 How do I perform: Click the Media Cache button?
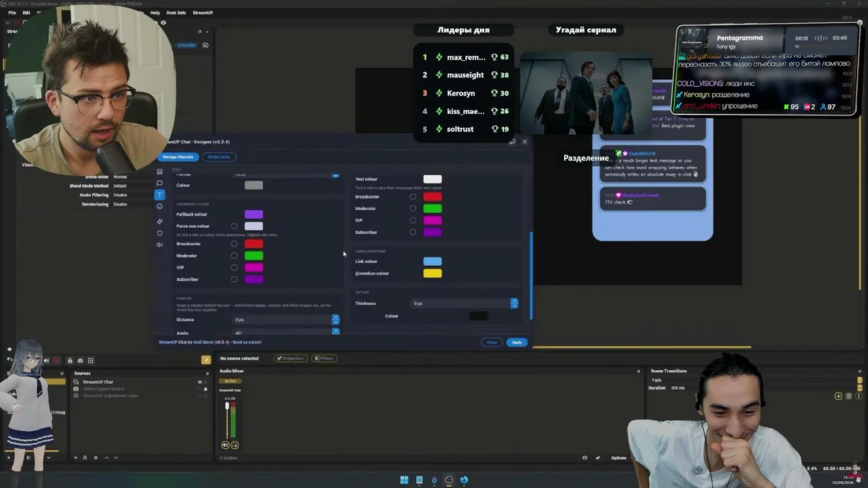pos(219,157)
